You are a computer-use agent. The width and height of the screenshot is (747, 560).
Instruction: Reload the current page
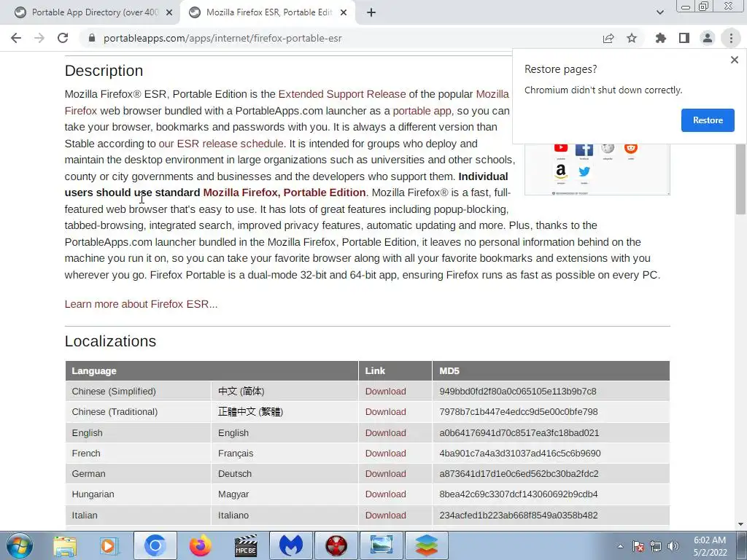tap(63, 38)
